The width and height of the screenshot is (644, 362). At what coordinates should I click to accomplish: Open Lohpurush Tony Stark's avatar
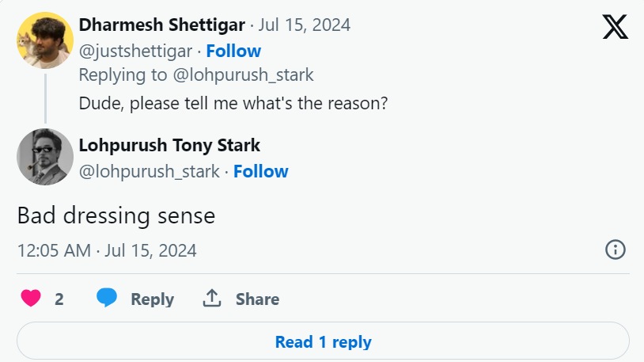click(x=45, y=156)
